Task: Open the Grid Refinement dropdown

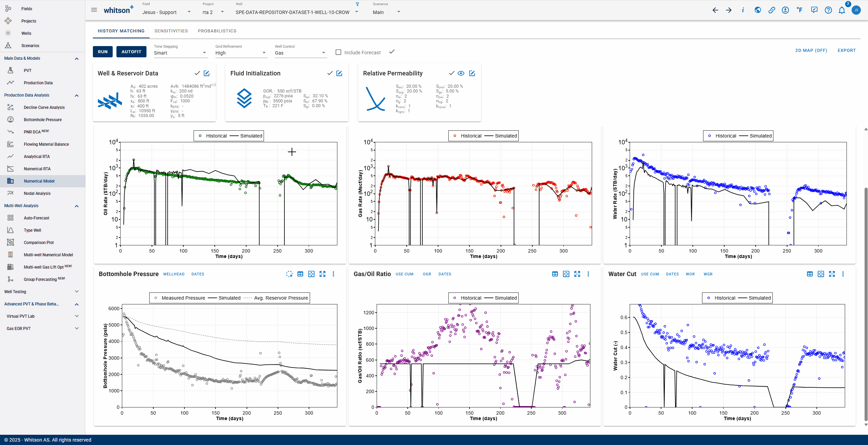Action: 240,53
